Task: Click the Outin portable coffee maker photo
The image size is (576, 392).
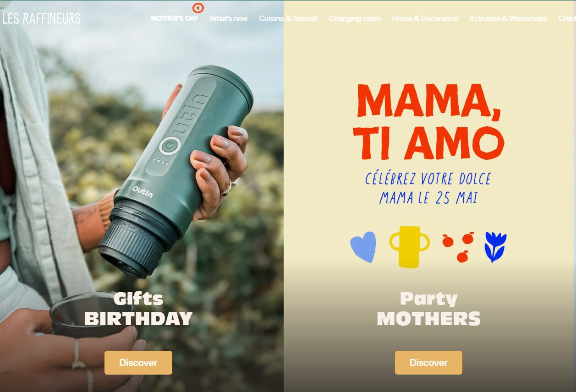Action: tap(176, 172)
